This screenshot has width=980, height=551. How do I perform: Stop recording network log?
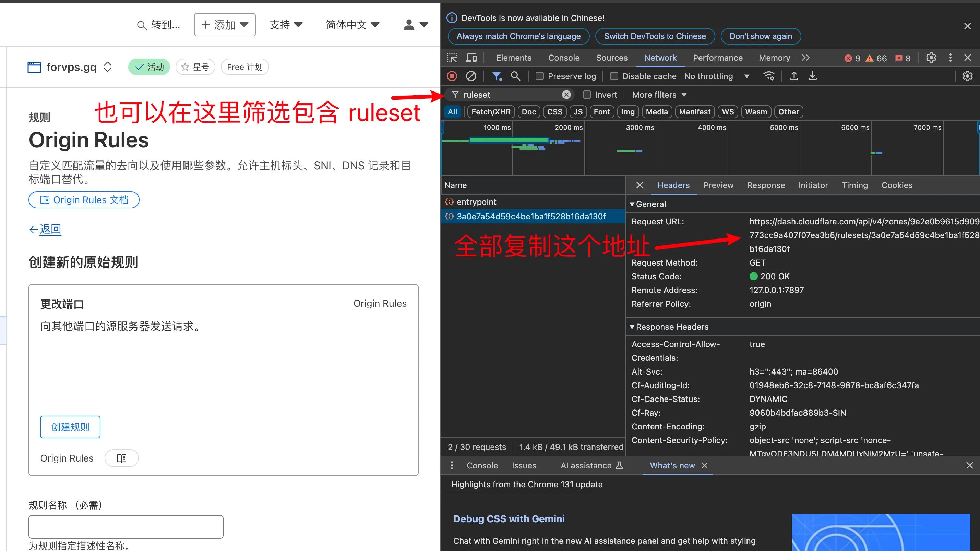tap(452, 76)
